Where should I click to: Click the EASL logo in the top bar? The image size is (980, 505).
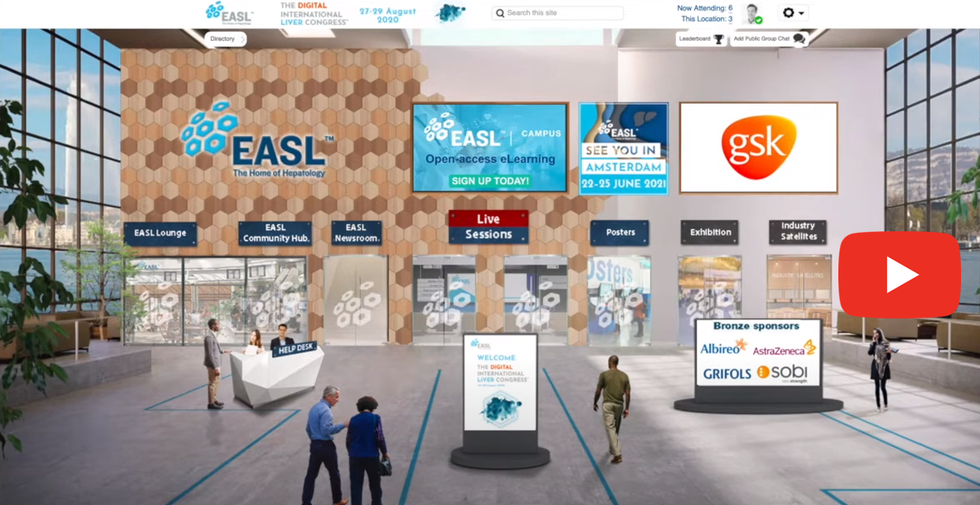point(229,13)
